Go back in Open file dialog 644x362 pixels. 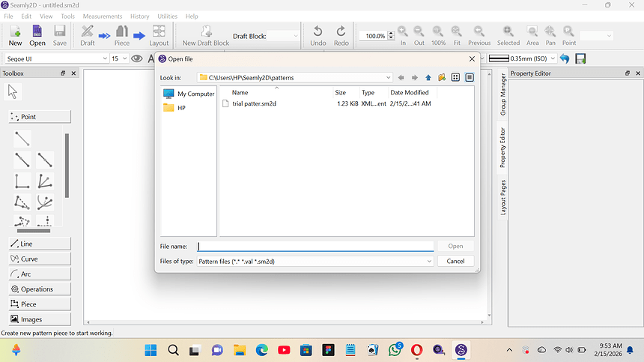coord(401,78)
